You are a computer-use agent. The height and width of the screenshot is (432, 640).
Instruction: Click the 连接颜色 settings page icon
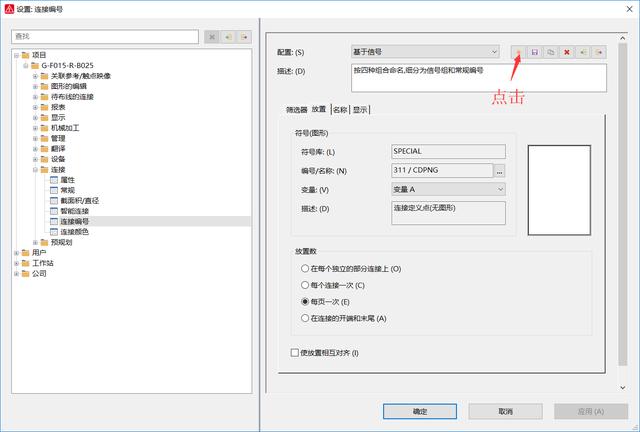click(x=54, y=232)
